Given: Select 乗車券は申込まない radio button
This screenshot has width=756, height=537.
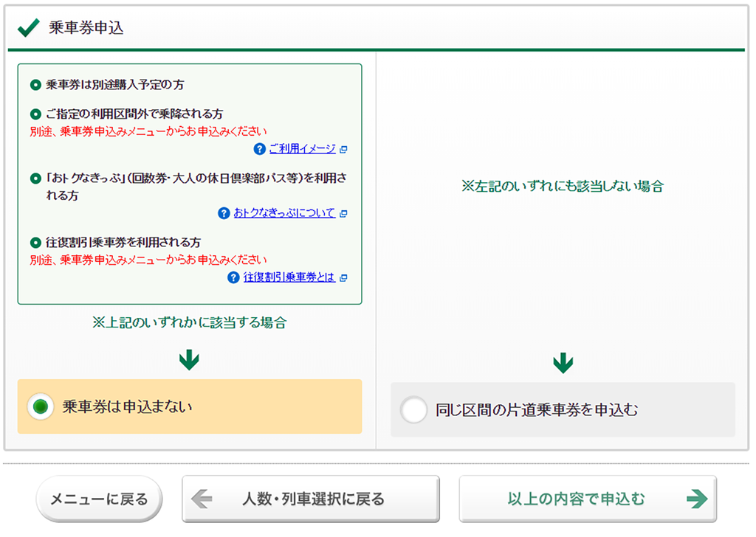Looking at the screenshot, I should (41, 407).
